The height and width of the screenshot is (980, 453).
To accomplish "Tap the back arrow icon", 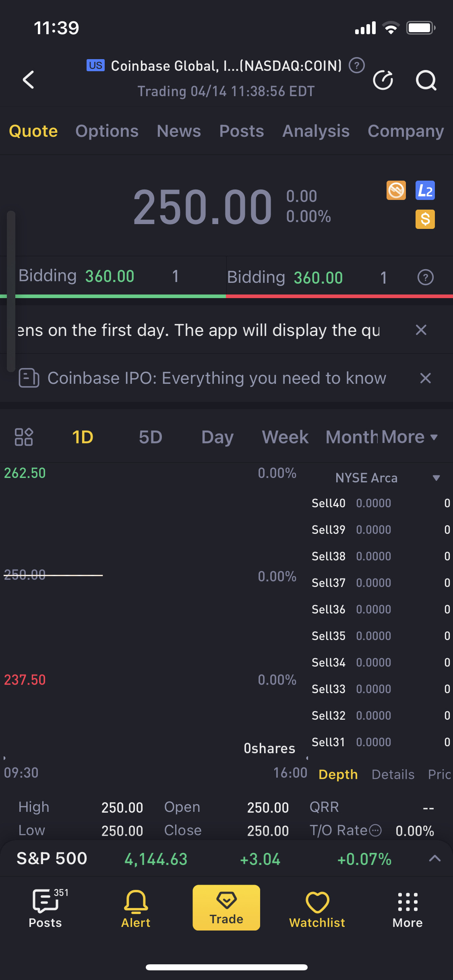I will (28, 80).
